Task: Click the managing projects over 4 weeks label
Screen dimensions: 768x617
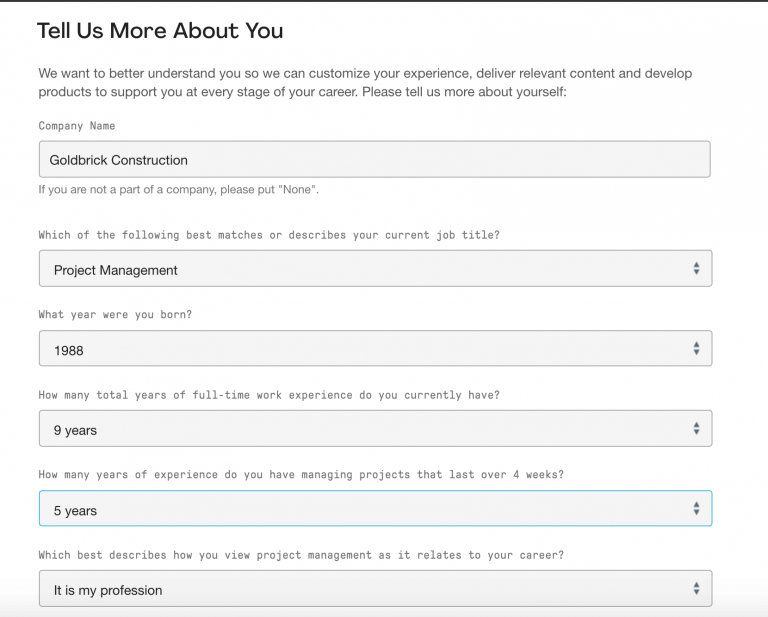Action: click(x=301, y=474)
